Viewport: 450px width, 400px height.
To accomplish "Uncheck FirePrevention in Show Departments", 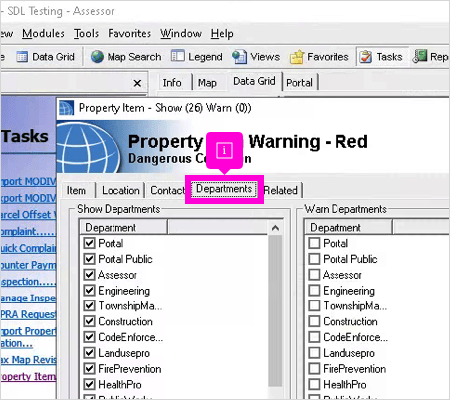I will pyautogui.click(x=89, y=369).
